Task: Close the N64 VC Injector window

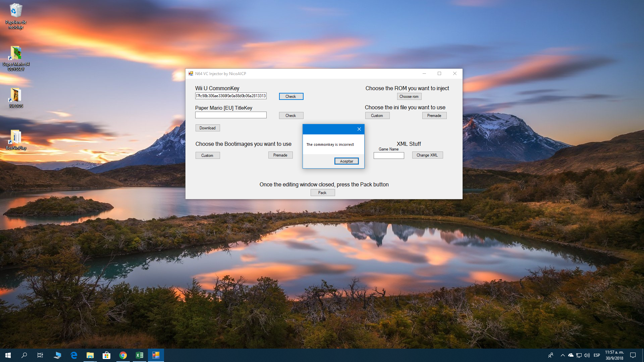Action: [x=455, y=74]
